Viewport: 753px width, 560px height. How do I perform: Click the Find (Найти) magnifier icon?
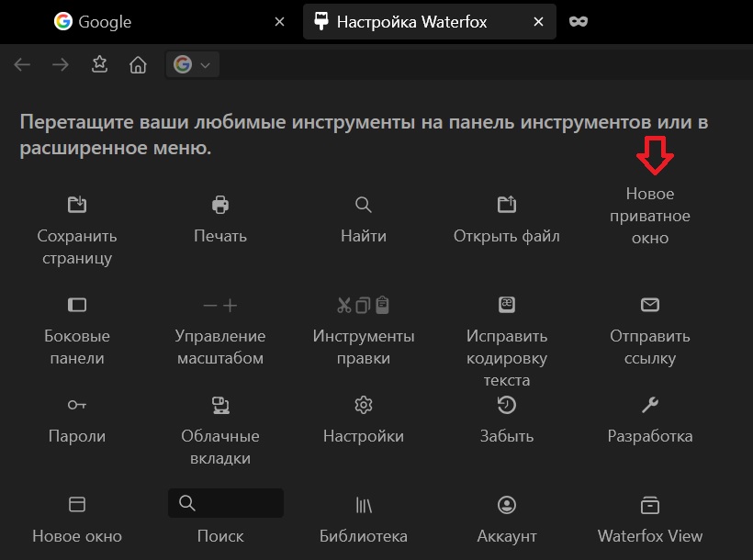pyautogui.click(x=364, y=205)
